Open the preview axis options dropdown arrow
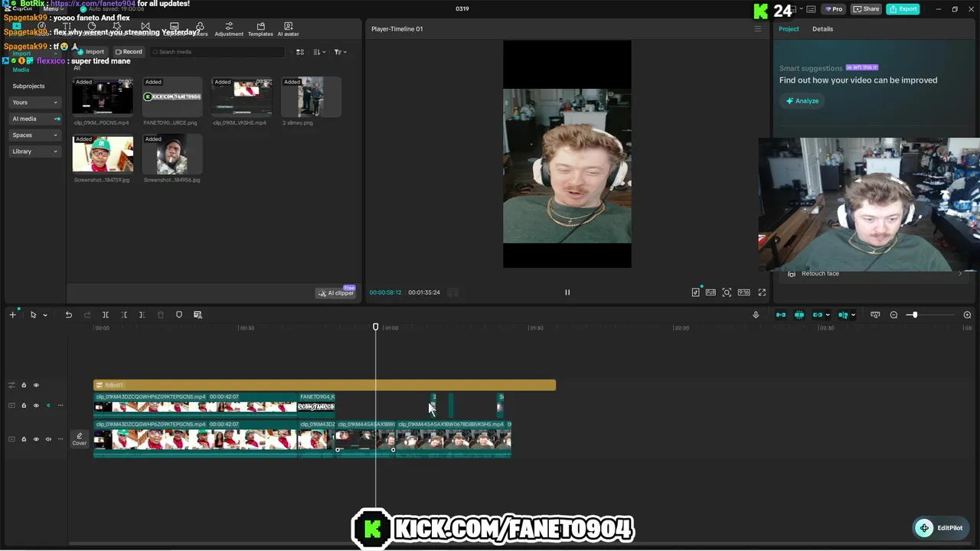 pos(853,315)
